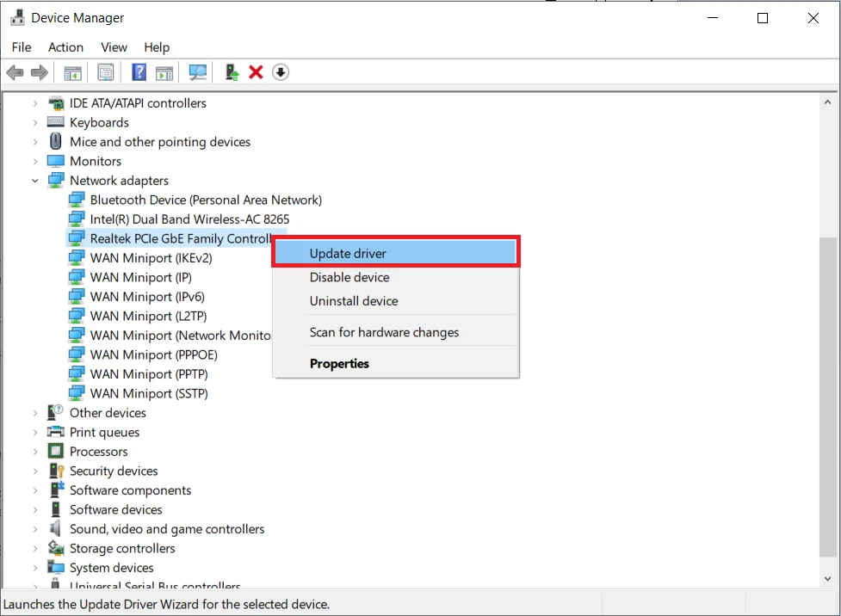
Task: Expand the Monitors node
Action: 35,162
